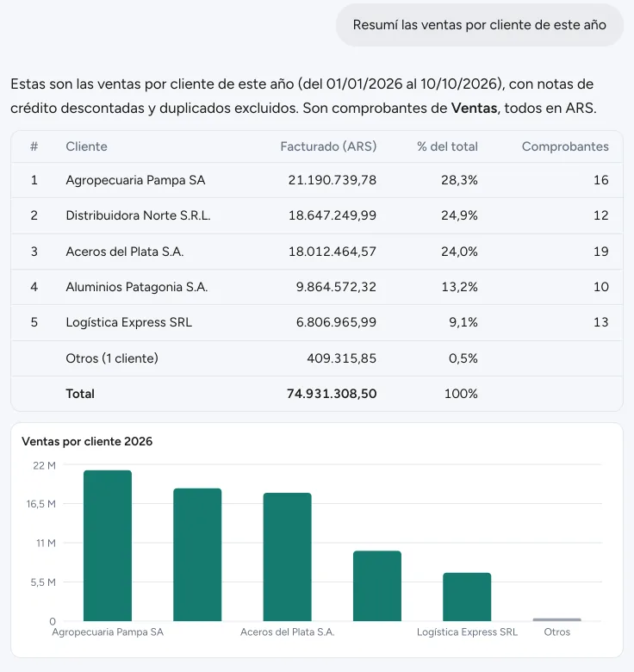Click the 'Aceros del Plata S.A.' x-axis label
This screenshot has height=672, width=634.
[x=288, y=632]
